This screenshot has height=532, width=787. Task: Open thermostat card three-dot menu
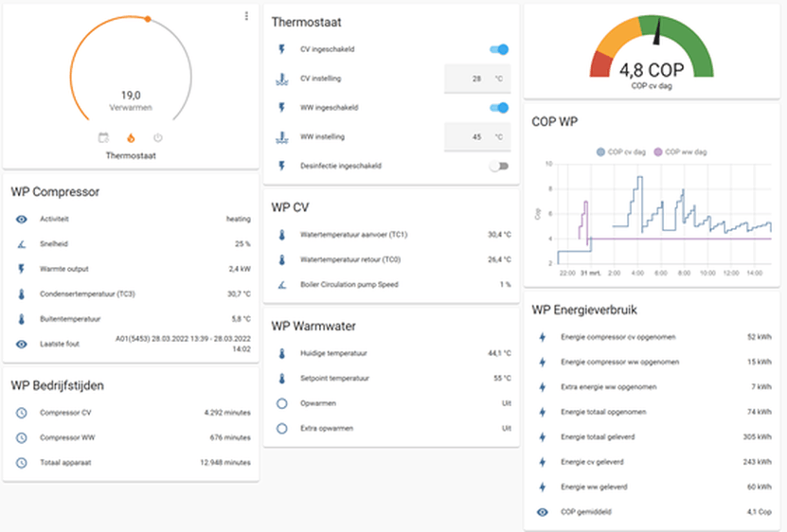click(246, 16)
